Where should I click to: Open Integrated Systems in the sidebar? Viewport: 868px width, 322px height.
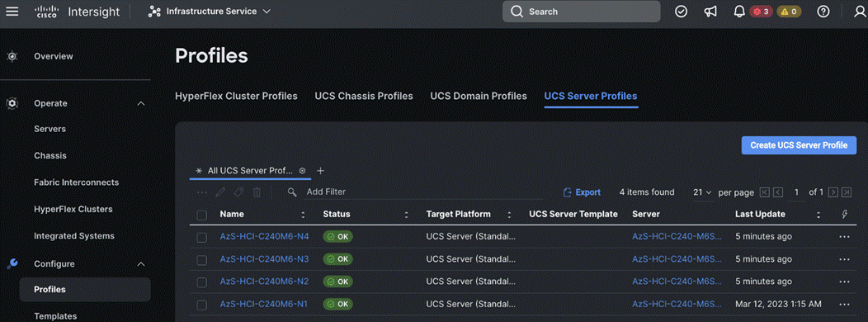[x=74, y=235]
